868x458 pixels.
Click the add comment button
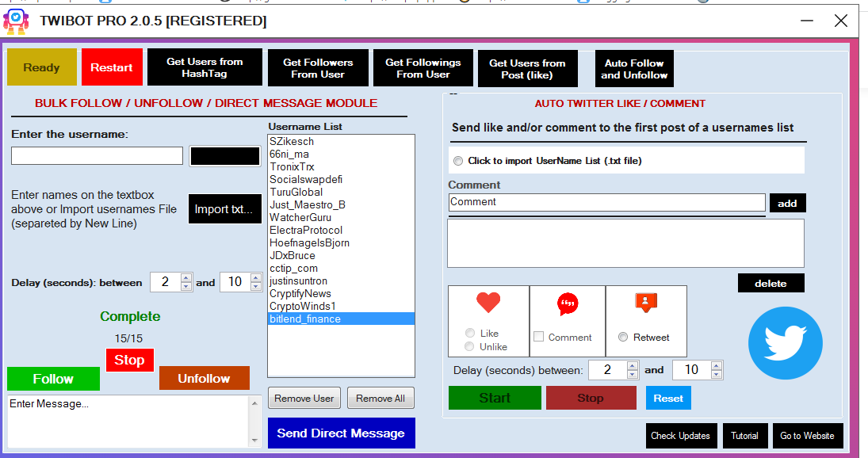click(787, 203)
